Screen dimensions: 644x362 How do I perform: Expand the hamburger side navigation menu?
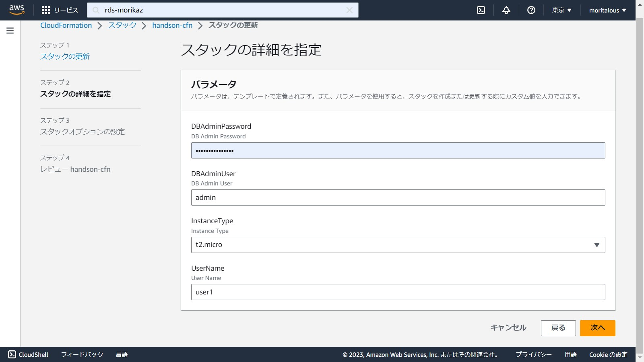[10, 31]
